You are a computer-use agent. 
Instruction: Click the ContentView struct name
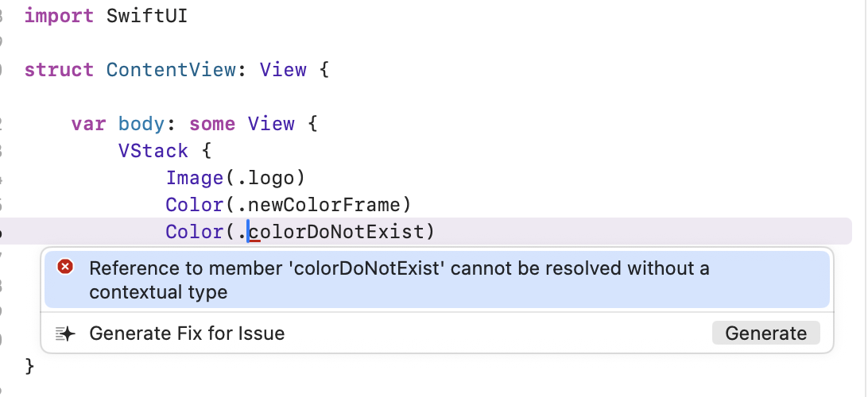(x=171, y=70)
